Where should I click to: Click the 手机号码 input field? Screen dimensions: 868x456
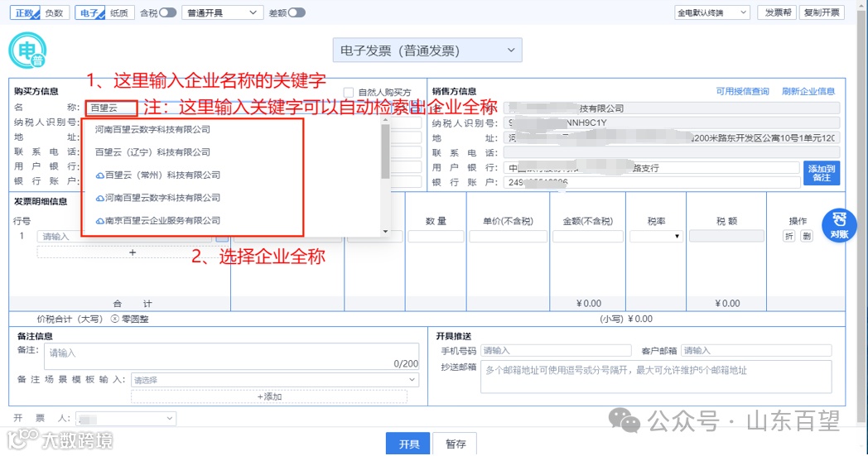pyautogui.click(x=556, y=350)
